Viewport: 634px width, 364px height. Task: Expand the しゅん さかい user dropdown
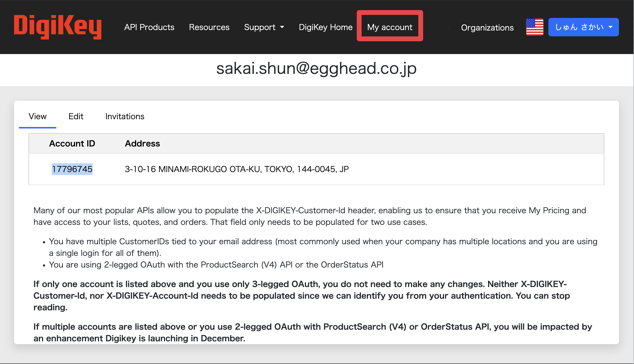[x=584, y=27]
